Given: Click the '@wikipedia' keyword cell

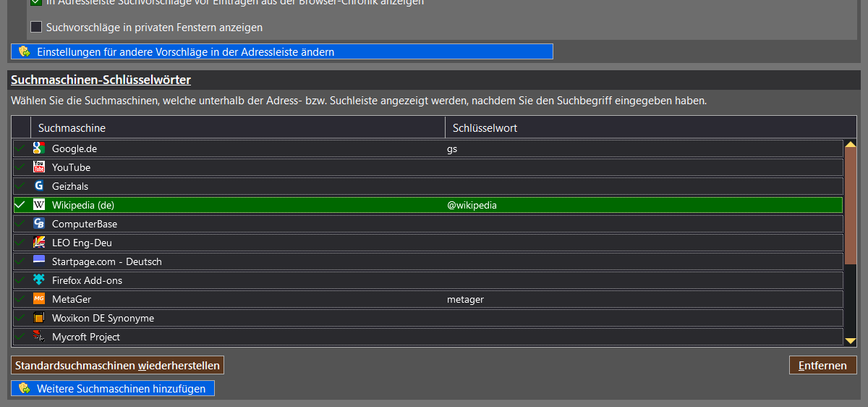Looking at the screenshot, I should pyautogui.click(x=472, y=205).
